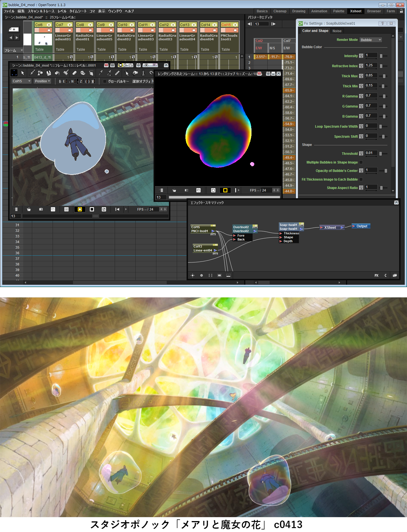
Task: Switch to the Animation room tab
Action: pyautogui.click(x=319, y=11)
